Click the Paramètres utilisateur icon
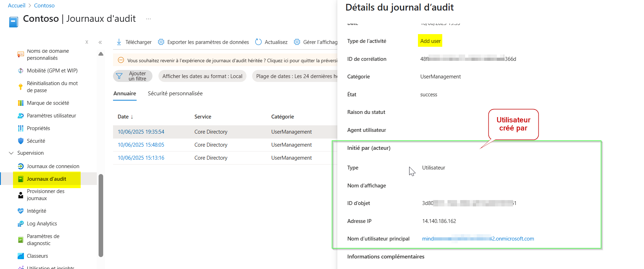The width and height of the screenshot is (644, 269). click(x=21, y=116)
